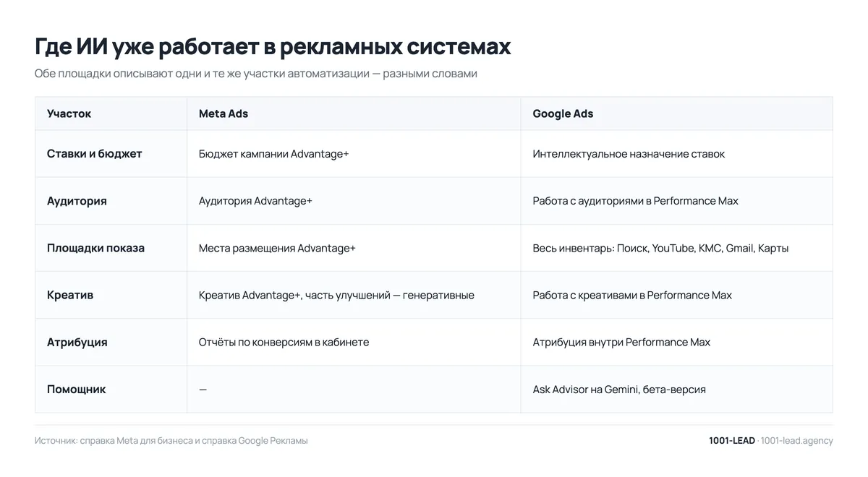Click the "1001-LEAD" brand name in the footer
Viewport: 868px width, 477px height.
[x=731, y=441]
